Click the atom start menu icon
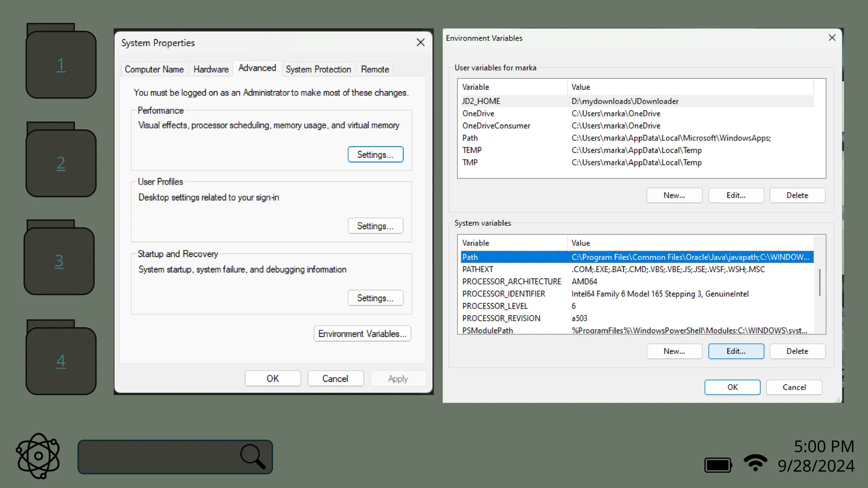This screenshot has height=488, width=868. point(38,456)
